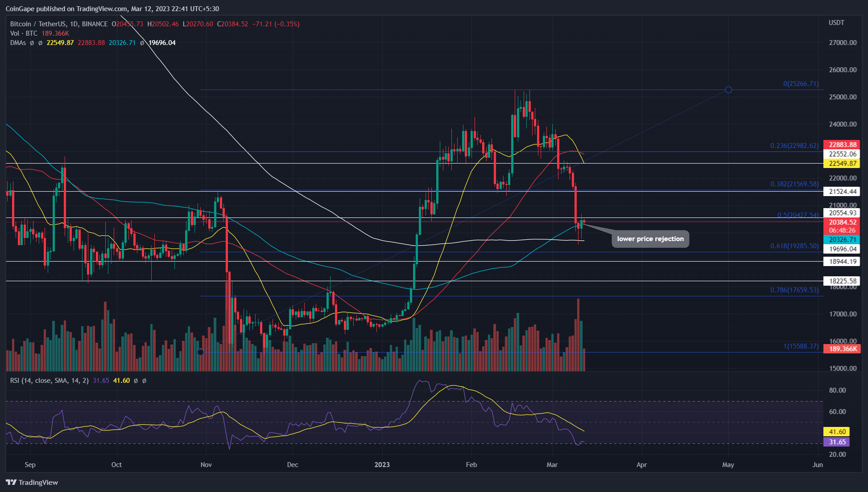Select the 'lower price rejection' callout
The width and height of the screenshot is (868, 492).
point(650,239)
